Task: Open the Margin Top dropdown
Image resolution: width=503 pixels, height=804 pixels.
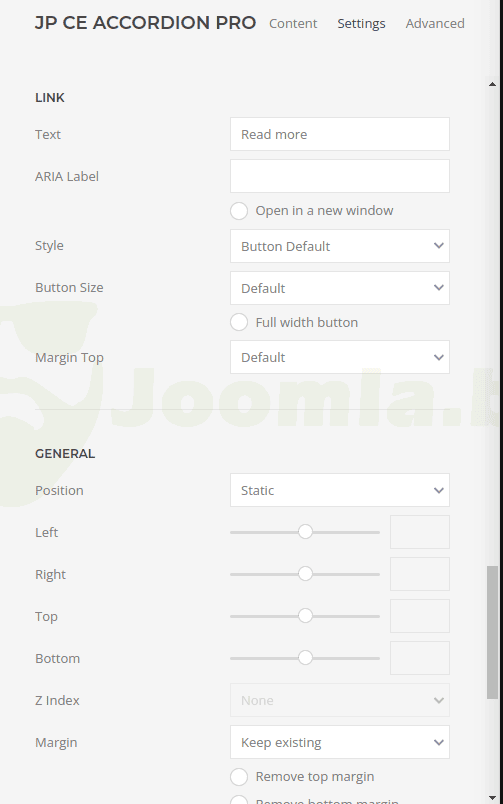Action: [340, 357]
